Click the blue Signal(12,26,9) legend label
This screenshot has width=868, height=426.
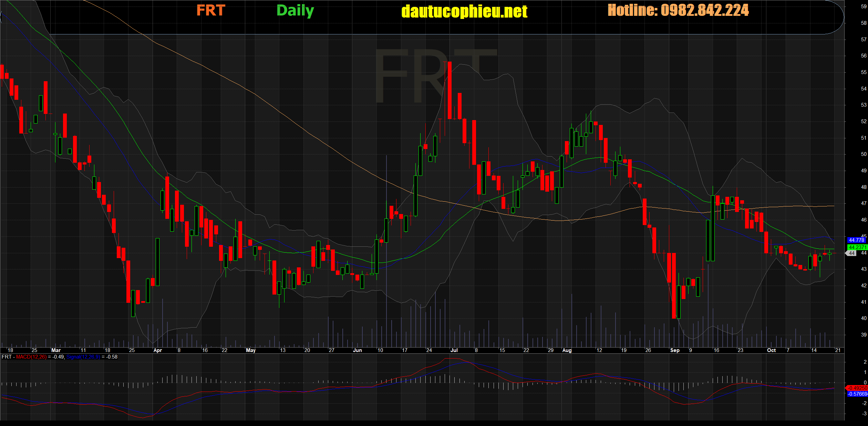click(x=83, y=357)
